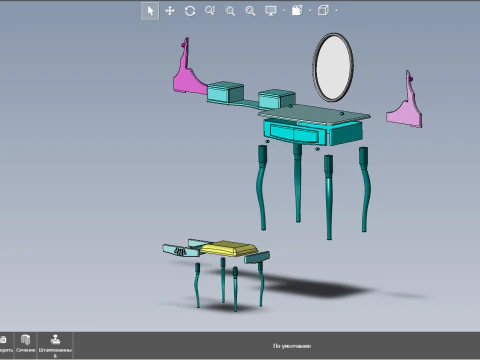Image resolution: width=480 pixels, height=360 pixels.
Task: Choose the Pan (four-arrow) tool
Action: [x=170, y=11]
